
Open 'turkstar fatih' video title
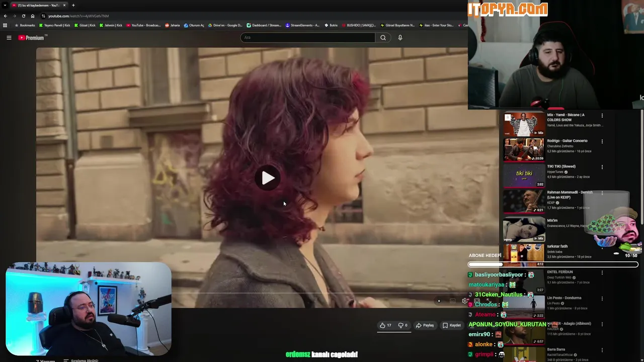pyautogui.click(x=557, y=246)
